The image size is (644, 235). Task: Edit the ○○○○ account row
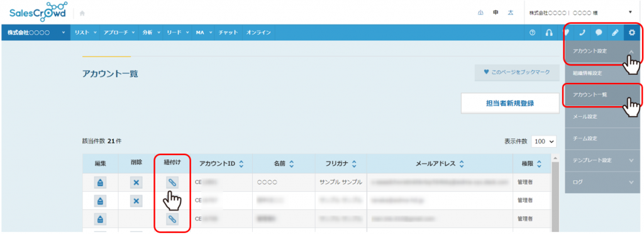[x=100, y=182]
